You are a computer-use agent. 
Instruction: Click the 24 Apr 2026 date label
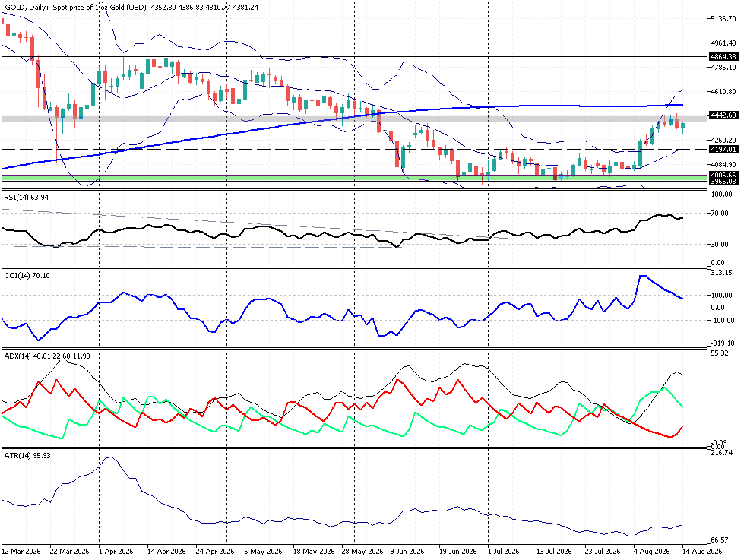215,552
